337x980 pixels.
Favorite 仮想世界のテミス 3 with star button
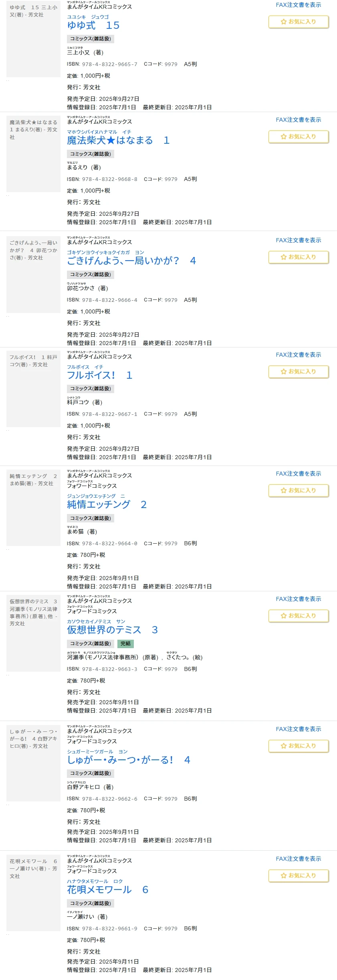pyautogui.click(x=299, y=616)
